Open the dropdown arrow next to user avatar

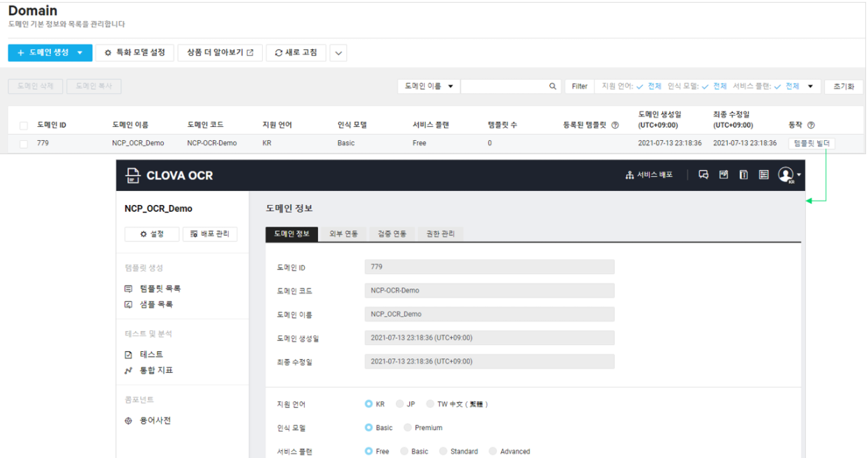click(x=799, y=175)
